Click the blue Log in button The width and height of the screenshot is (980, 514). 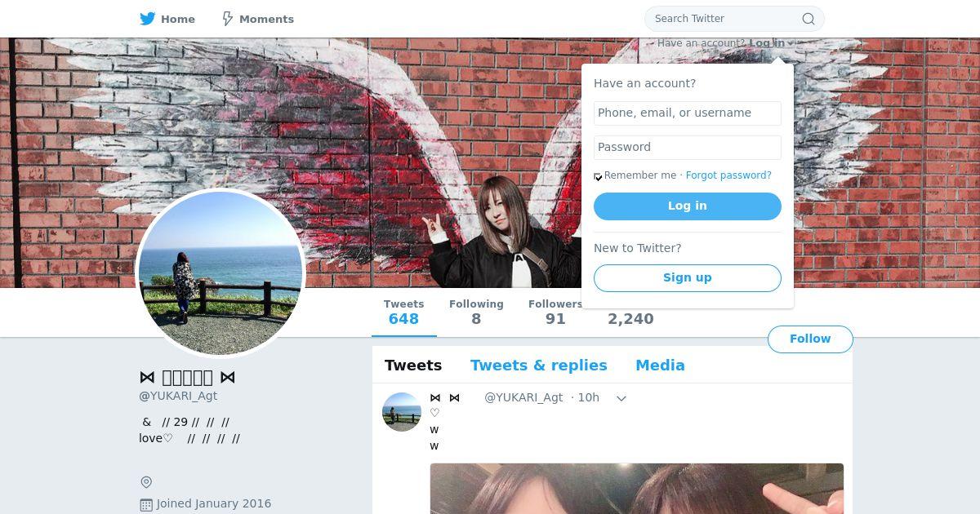click(688, 206)
